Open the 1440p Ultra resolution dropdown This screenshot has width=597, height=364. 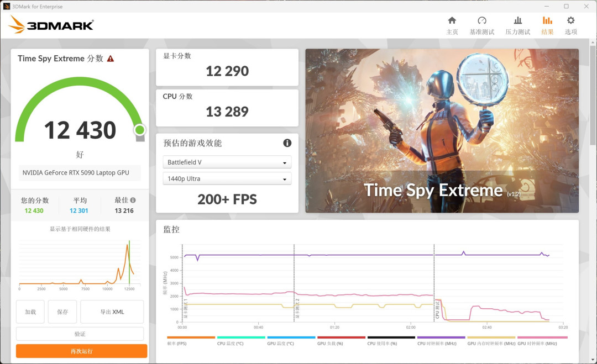(227, 178)
